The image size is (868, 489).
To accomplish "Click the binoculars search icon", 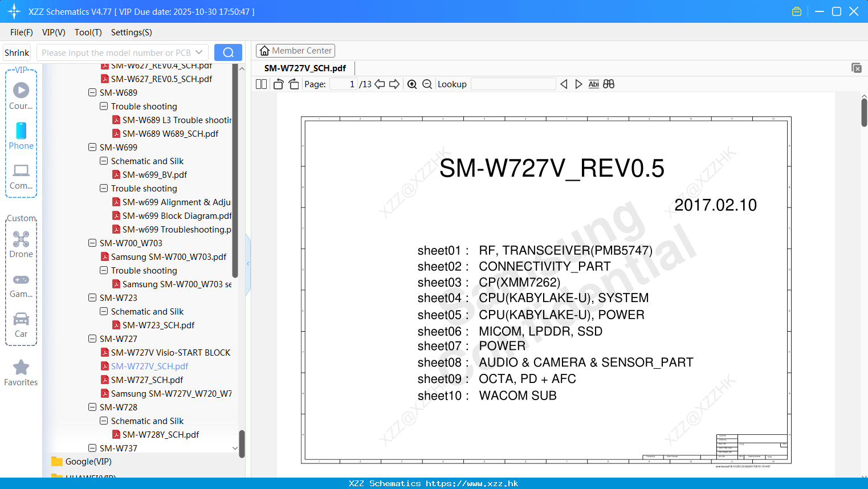I will pos(609,84).
